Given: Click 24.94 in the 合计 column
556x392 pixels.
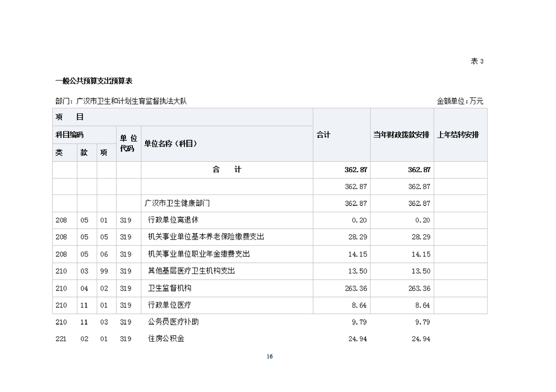Looking at the screenshot, I should tap(357, 339).
